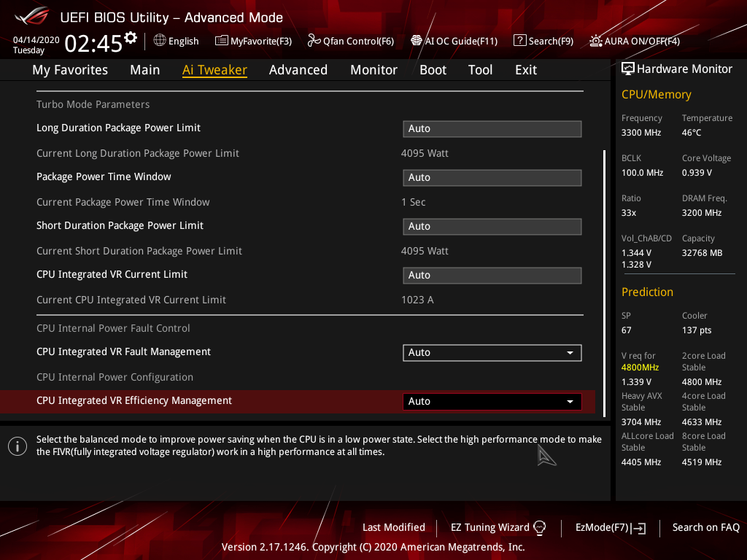
Task: Select CPU Integrated VR Current Limit label
Action: coord(112,274)
